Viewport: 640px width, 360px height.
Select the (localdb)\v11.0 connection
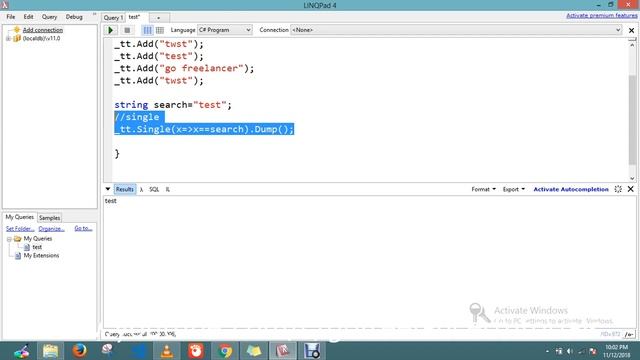pos(41,38)
